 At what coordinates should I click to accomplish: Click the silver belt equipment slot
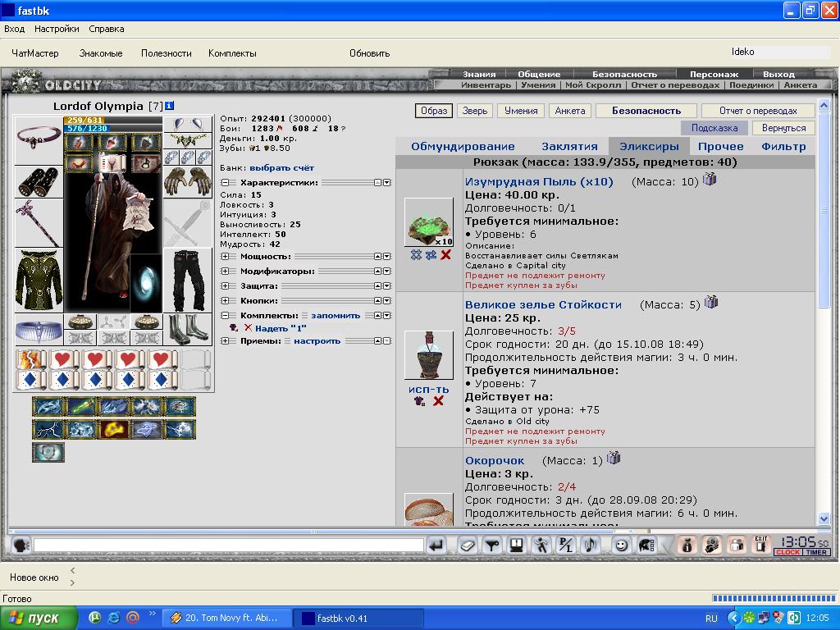coord(39,329)
